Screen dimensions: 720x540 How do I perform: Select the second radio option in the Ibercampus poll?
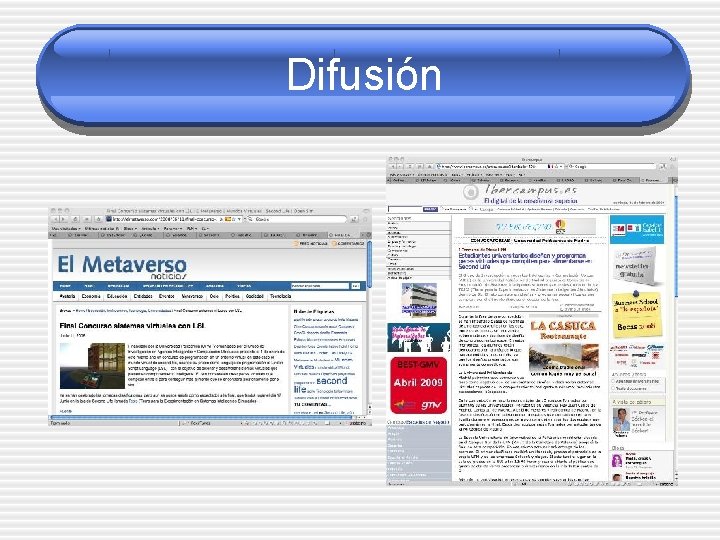click(613, 388)
